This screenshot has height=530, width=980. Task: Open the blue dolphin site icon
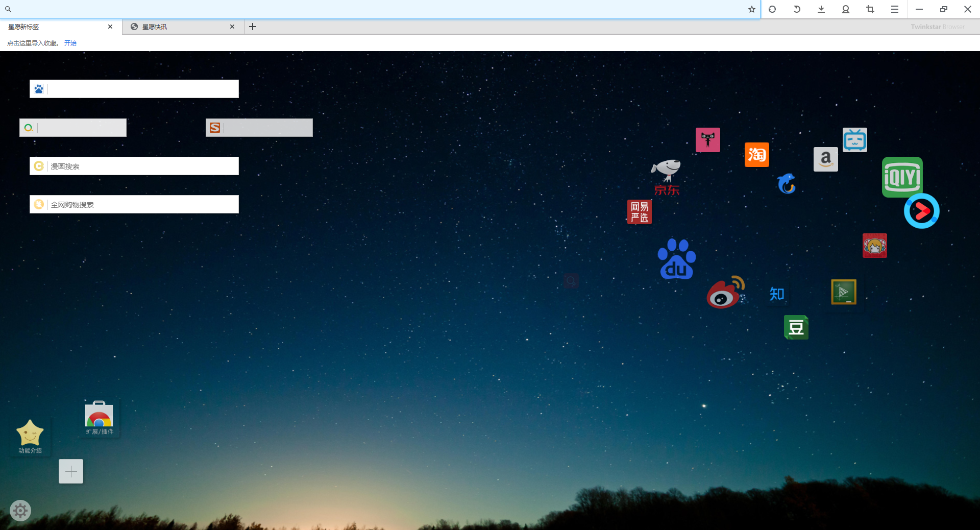tap(787, 184)
